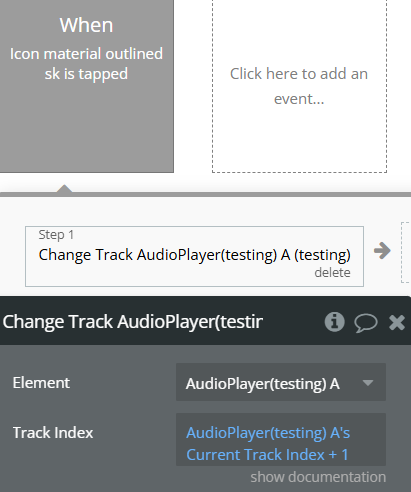Screen dimensions: 411x492
Task: Click the 'Current Track Index + 1' expression segment
Action: point(267,455)
